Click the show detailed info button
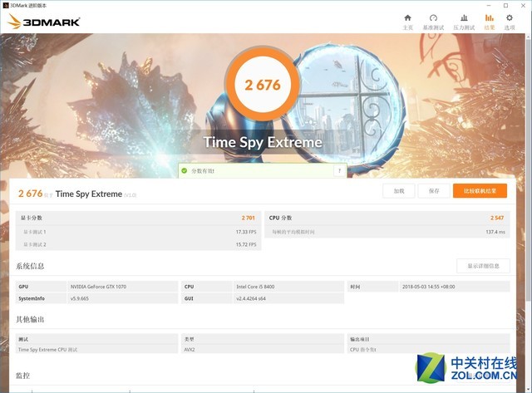This screenshot has width=532, height=393. 483,266
